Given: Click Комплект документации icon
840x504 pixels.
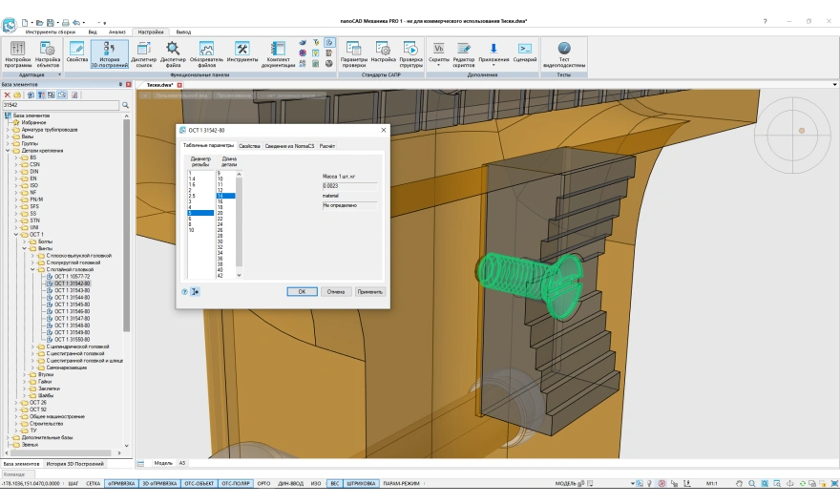Looking at the screenshot, I should (277, 52).
